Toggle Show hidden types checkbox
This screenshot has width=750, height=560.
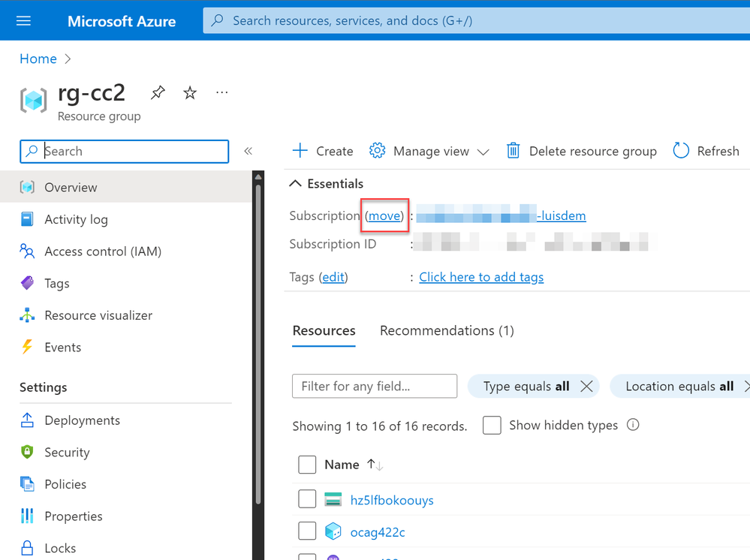[x=492, y=425]
